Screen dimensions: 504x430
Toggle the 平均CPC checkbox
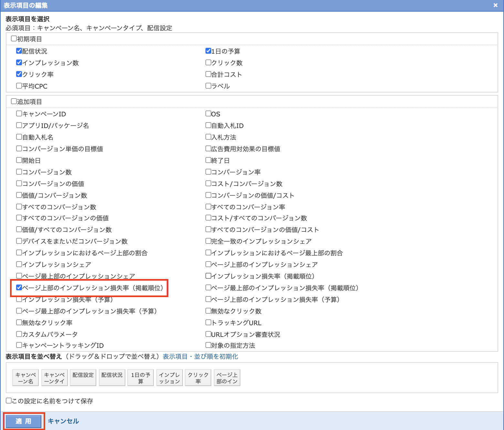pos(19,86)
